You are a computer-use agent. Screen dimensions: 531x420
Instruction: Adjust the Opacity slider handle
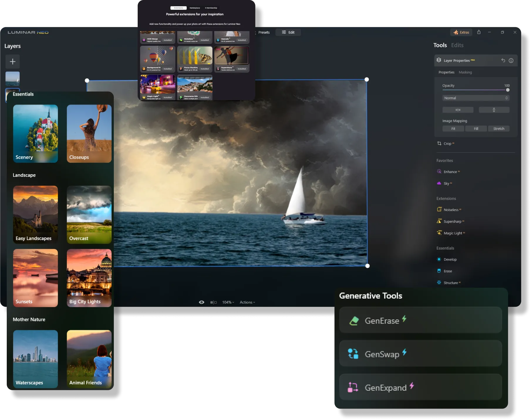point(508,90)
